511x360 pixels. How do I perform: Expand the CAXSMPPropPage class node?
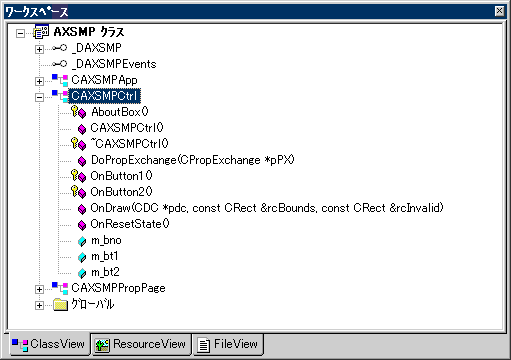click(39, 289)
